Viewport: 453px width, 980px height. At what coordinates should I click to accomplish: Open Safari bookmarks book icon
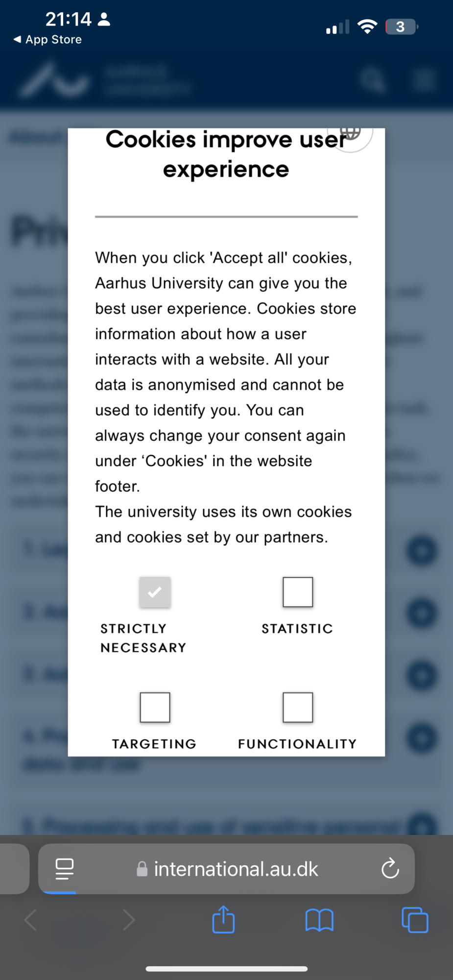coord(319,920)
